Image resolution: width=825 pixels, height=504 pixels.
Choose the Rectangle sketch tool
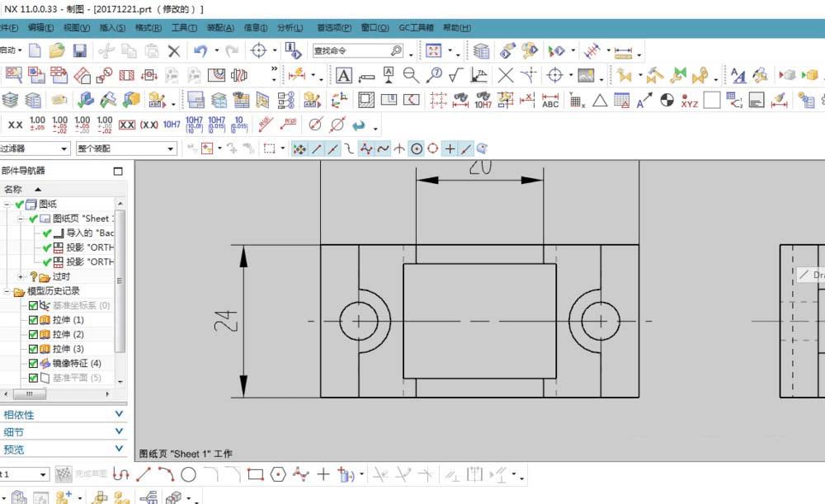256,474
